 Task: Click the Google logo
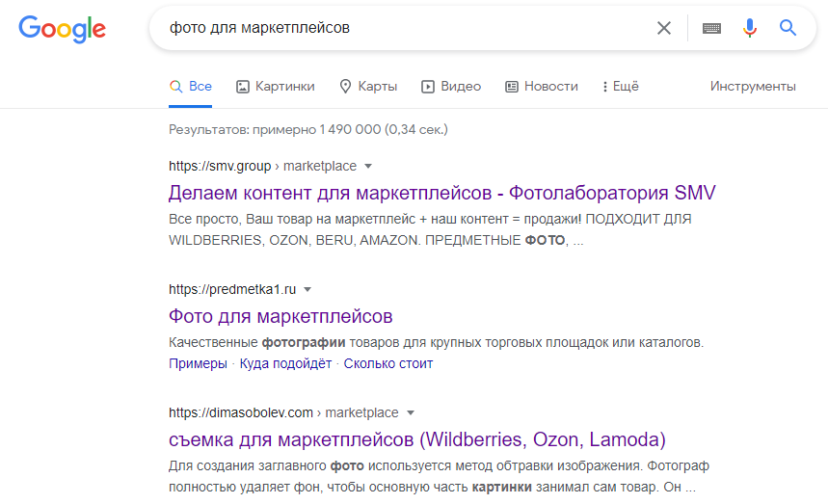[x=63, y=29]
